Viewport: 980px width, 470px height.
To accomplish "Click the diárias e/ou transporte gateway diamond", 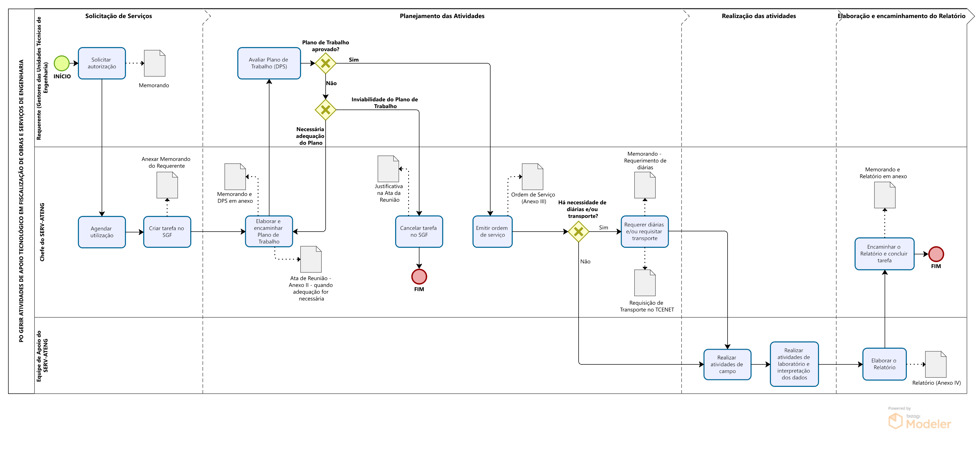I will pyautogui.click(x=578, y=231).
